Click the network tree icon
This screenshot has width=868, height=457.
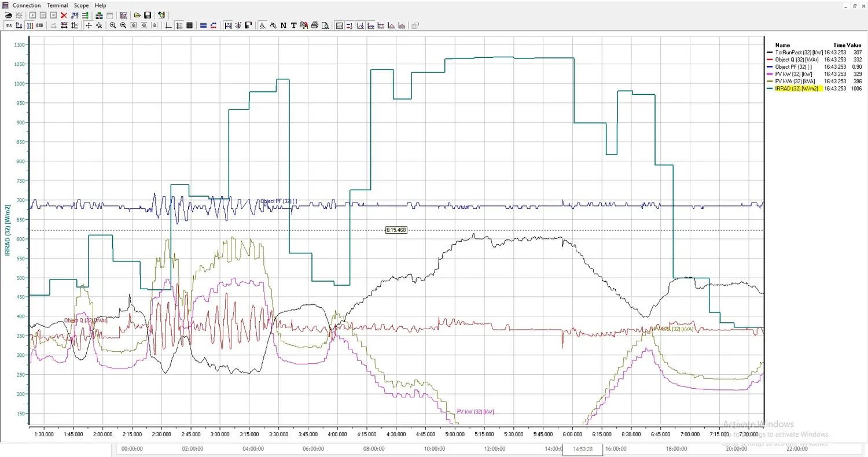(99, 15)
